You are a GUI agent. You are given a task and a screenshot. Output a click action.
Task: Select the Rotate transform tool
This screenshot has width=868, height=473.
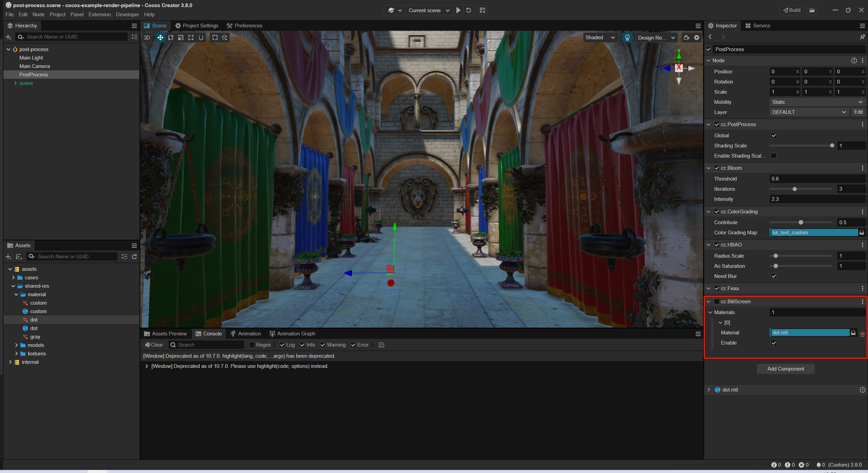coord(171,38)
